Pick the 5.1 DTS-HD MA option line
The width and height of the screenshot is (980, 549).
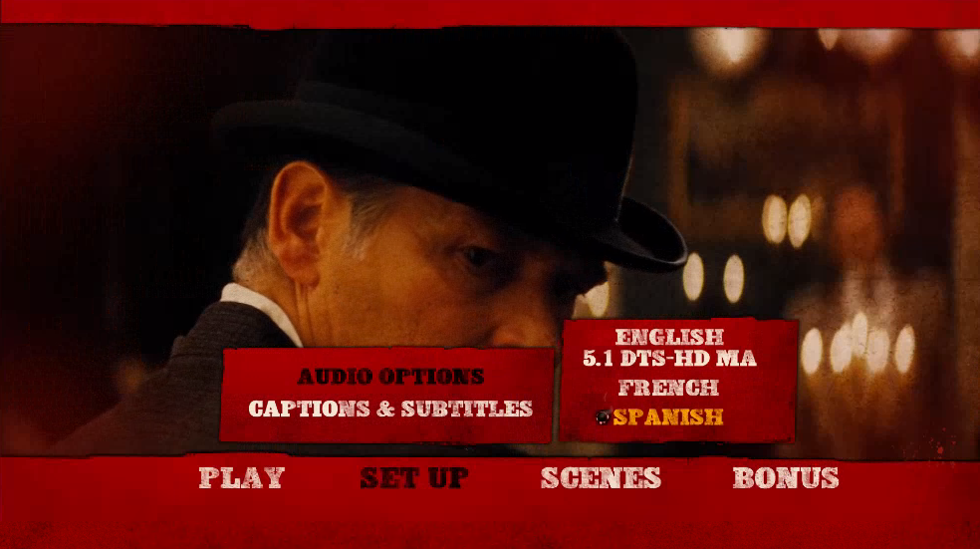point(669,359)
